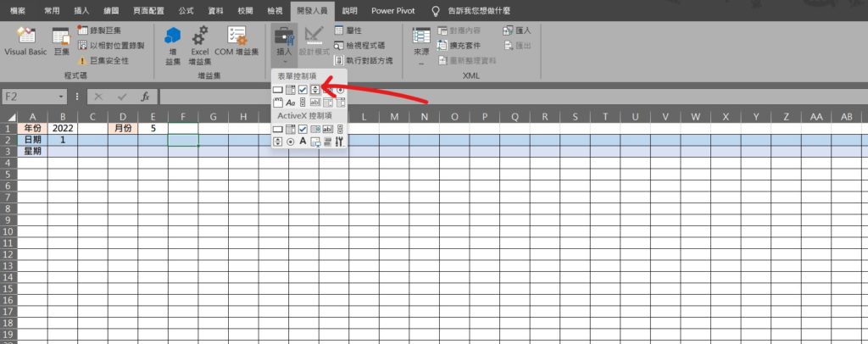Select ActiveX toggle button control

click(x=328, y=142)
